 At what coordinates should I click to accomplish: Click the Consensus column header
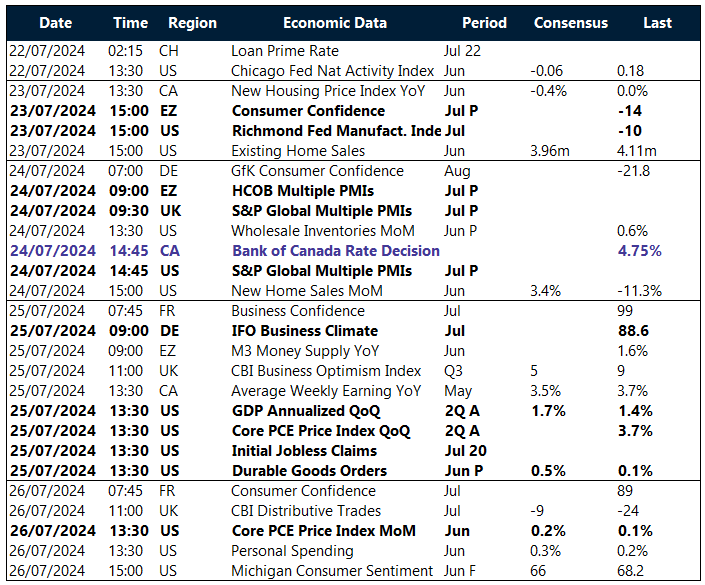(x=570, y=22)
